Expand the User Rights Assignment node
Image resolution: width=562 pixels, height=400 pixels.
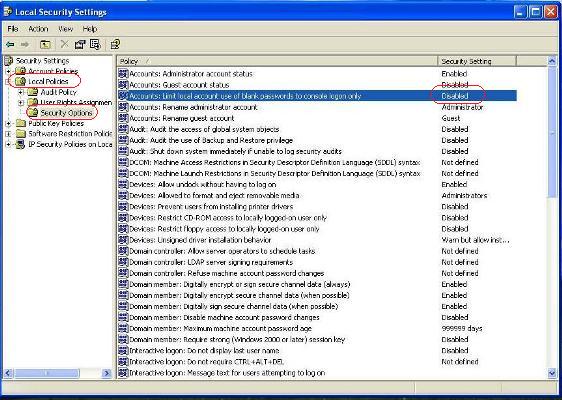click(21, 103)
